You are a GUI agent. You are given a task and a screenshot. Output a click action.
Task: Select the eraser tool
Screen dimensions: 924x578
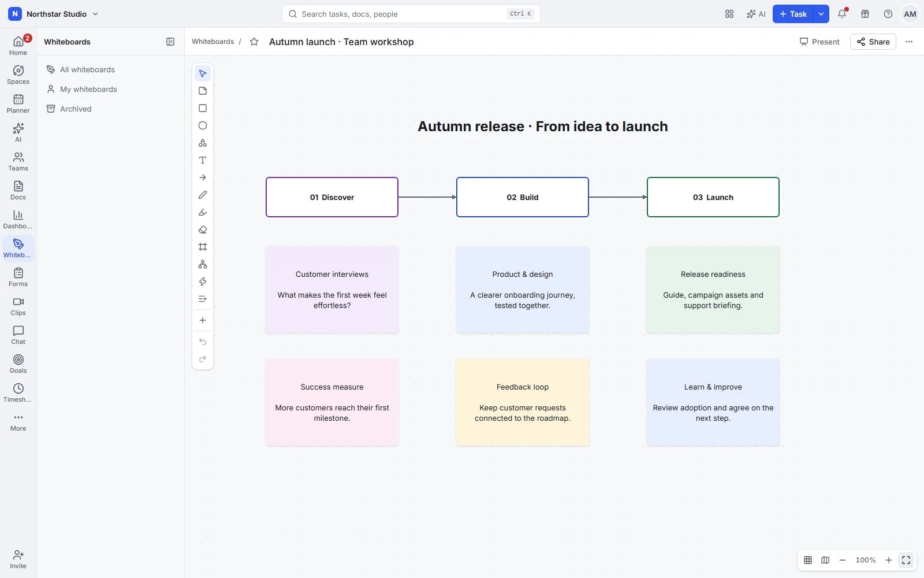(203, 229)
